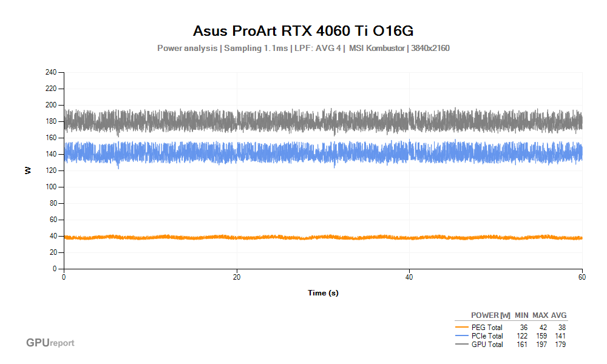Click PCIe Total min value 122
The width and height of the screenshot is (607, 364).
[522, 336]
